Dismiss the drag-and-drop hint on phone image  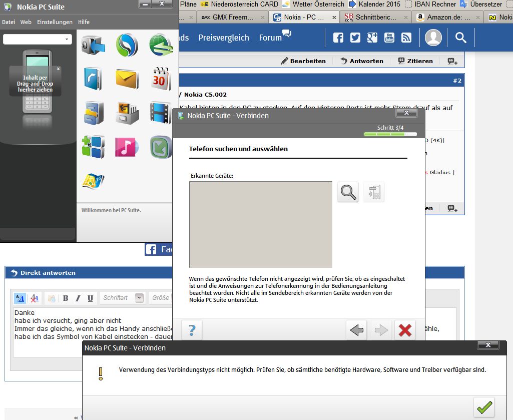click(x=58, y=69)
